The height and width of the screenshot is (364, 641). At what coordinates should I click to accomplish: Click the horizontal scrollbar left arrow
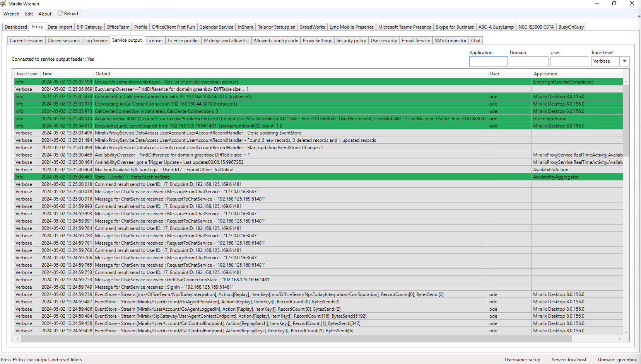[17, 339]
